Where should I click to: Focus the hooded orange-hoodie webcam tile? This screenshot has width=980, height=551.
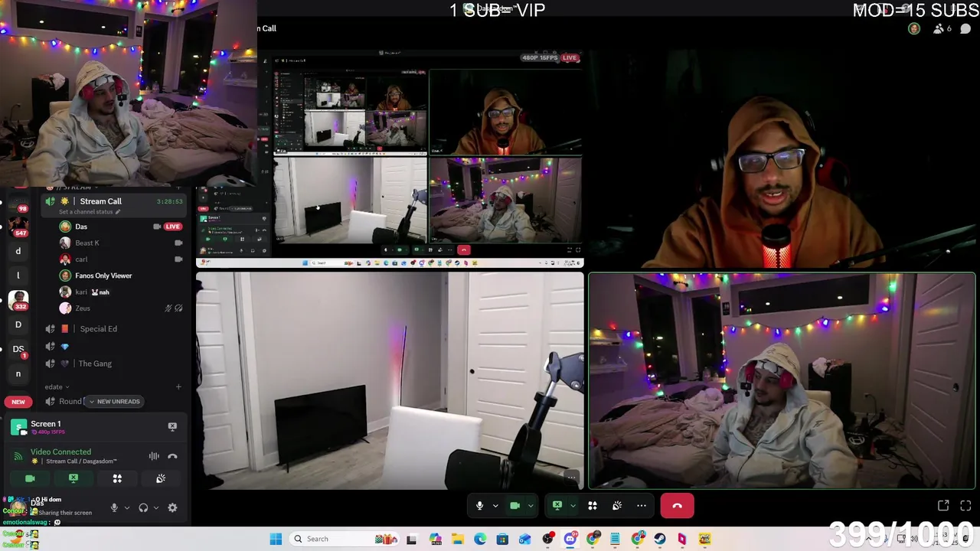coord(782,160)
